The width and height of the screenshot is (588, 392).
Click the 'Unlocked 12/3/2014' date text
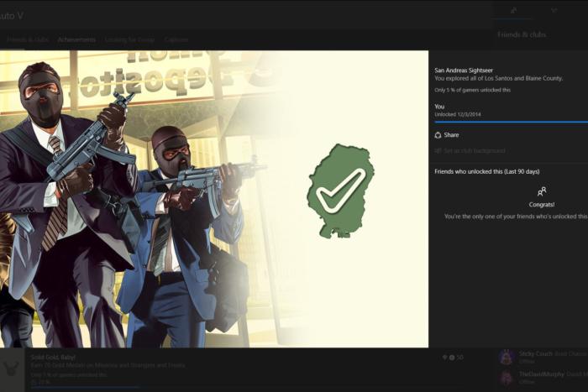(458, 114)
